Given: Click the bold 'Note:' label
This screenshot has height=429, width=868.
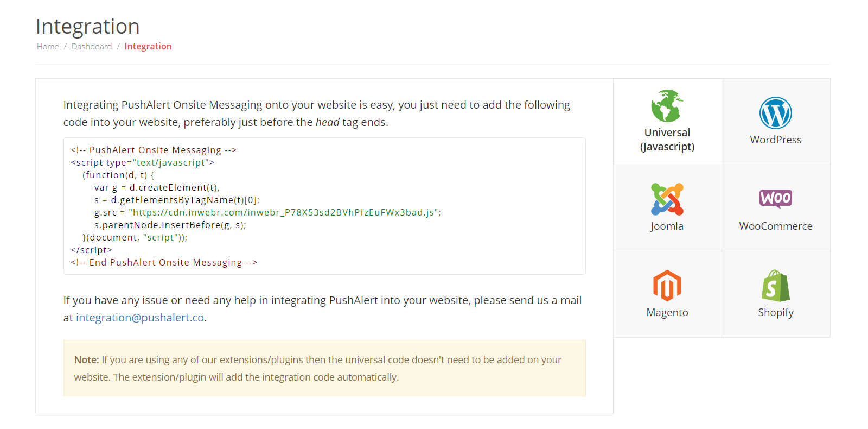Looking at the screenshot, I should coord(87,360).
